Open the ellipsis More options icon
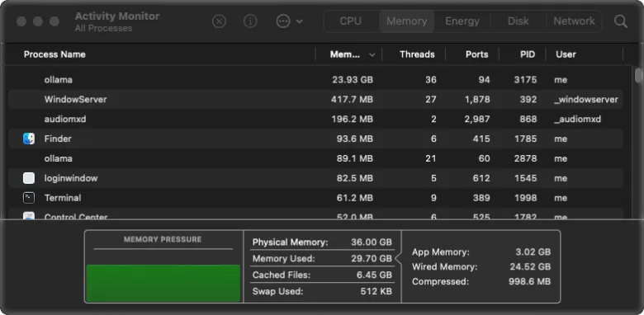Image resolution: width=644 pixels, height=315 pixels. (283, 21)
